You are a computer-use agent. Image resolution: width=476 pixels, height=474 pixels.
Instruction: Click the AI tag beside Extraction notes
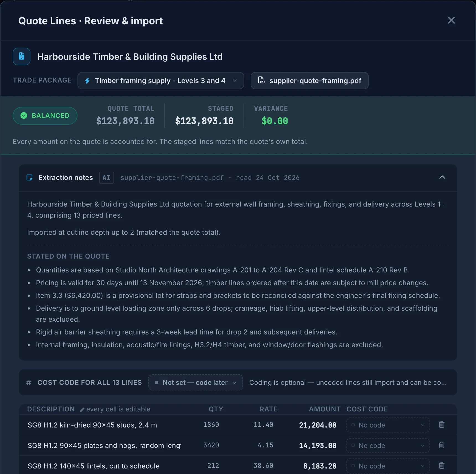click(107, 178)
